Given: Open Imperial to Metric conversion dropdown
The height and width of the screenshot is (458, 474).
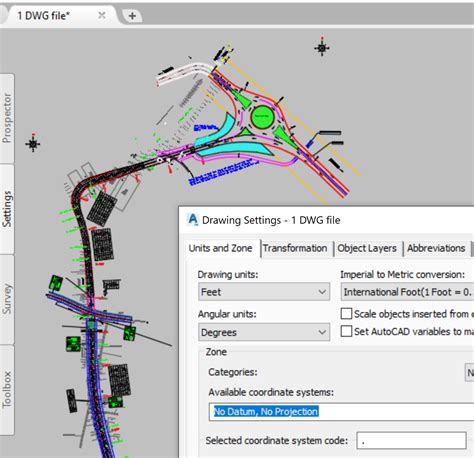Looking at the screenshot, I should click(407, 292).
